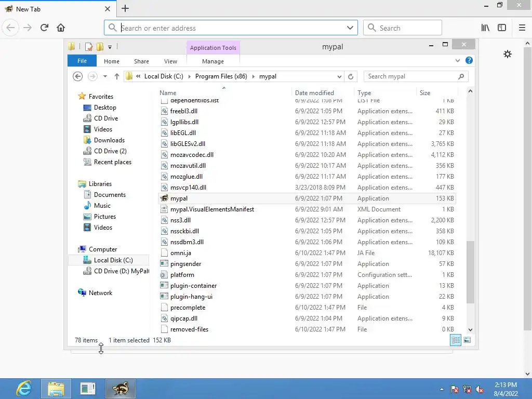Go back in Explorer folder history
Viewport: 532px width, 399px height.
pos(78,76)
